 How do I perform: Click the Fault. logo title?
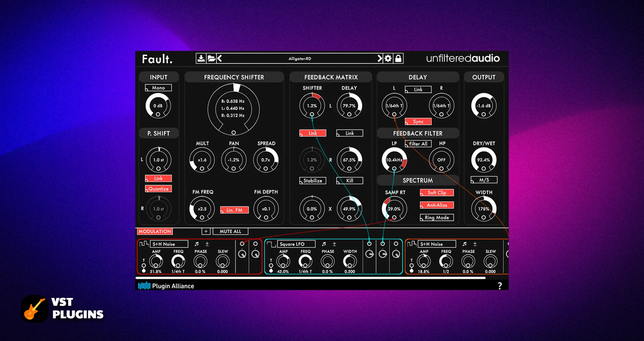157,59
